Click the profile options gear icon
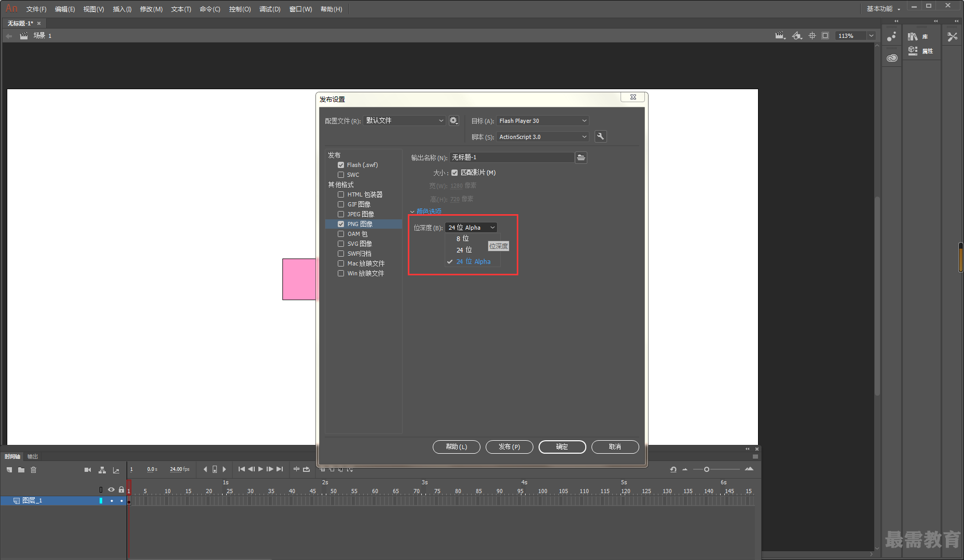Viewport: 964px width, 560px height. pos(453,120)
